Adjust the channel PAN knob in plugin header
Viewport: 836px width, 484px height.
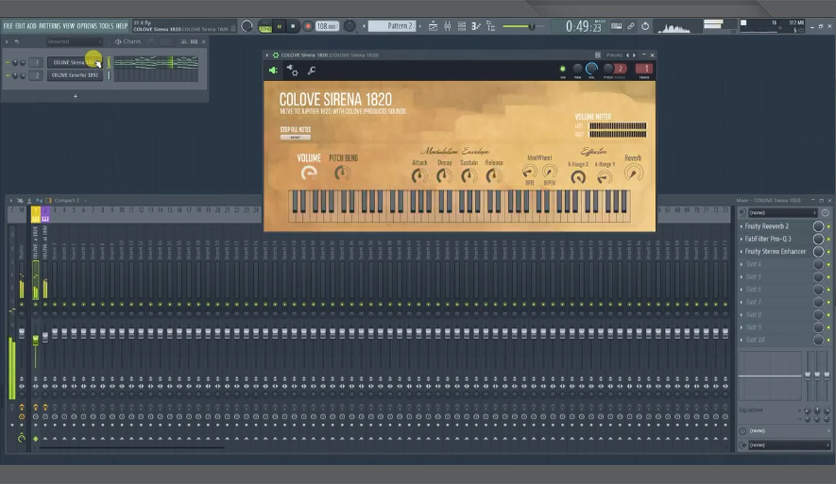click(x=577, y=69)
